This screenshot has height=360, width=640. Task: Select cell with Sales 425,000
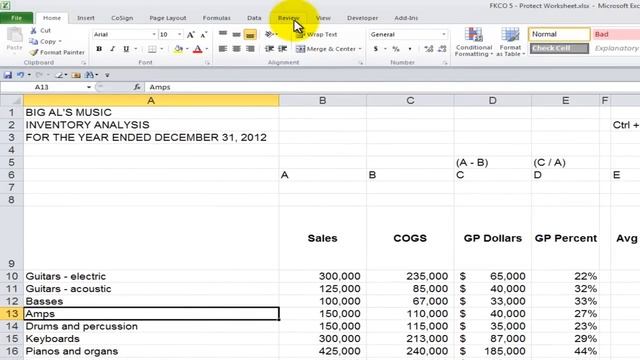[x=323, y=351]
